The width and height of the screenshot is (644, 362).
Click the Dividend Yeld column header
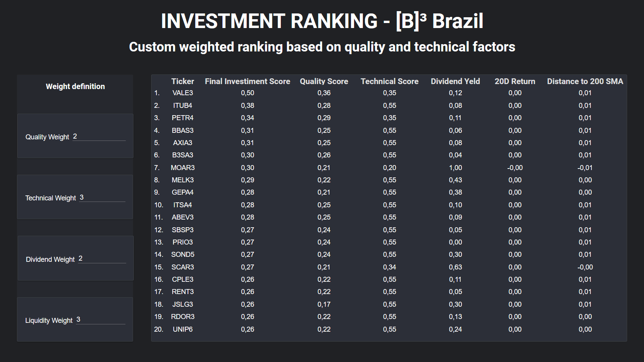pos(455,81)
